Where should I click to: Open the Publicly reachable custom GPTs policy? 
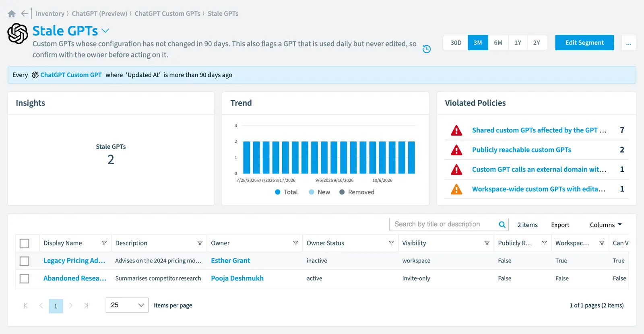(522, 150)
